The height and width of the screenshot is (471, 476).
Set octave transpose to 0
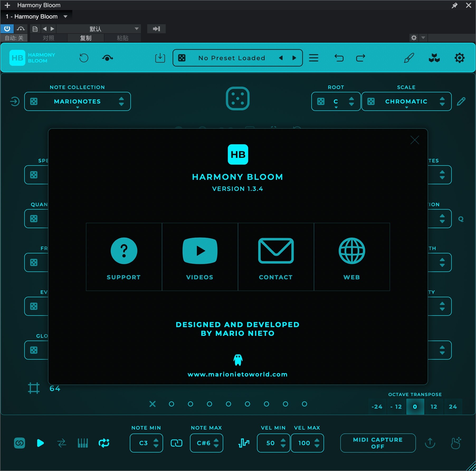(415, 407)
